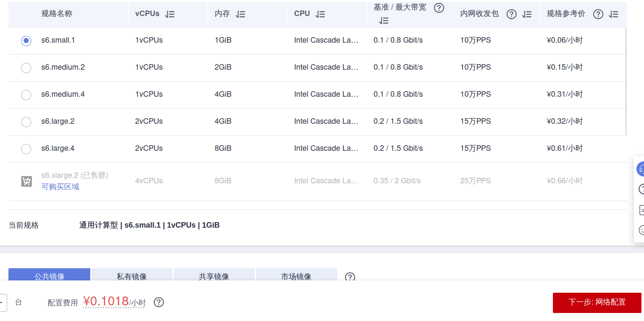Open the blue customer service icon on sidebar
644x321 pixels.
coord(641,169)
